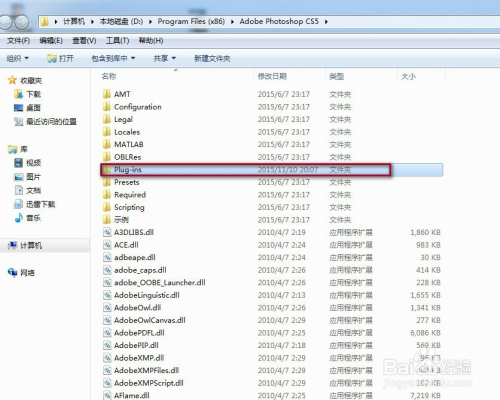Select the Plug-ins folder icon
This screenshot has height=400, width=500.
pyautogui.click(x=107, y=170)
